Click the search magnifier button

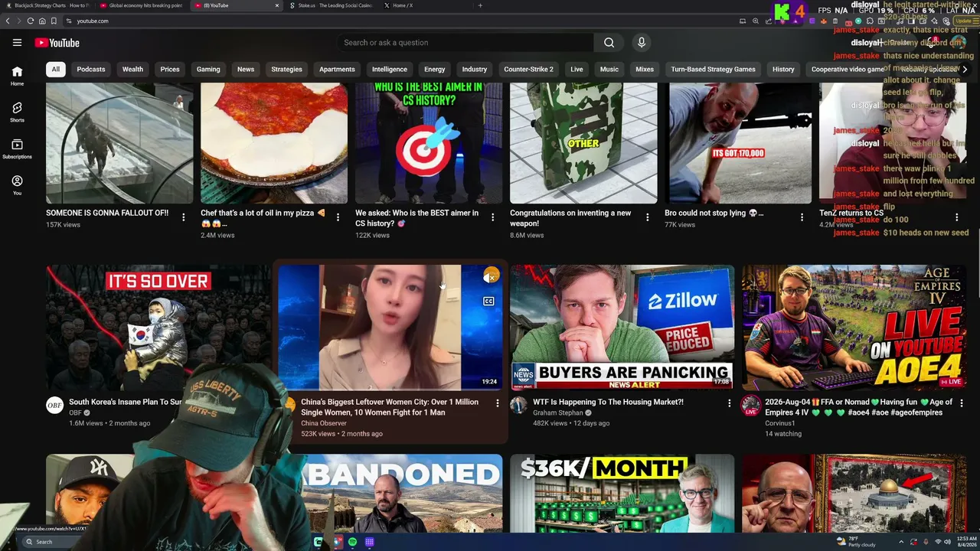point(609,43)
